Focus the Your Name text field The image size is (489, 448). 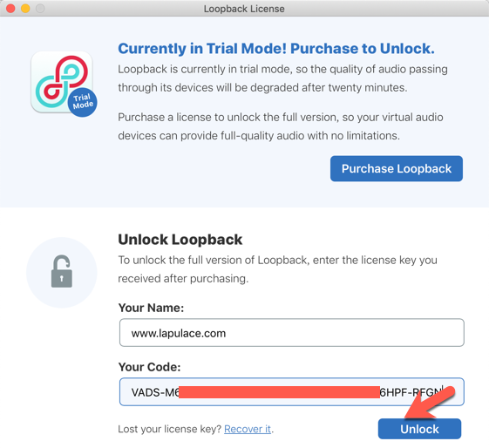tap(292, 333)
